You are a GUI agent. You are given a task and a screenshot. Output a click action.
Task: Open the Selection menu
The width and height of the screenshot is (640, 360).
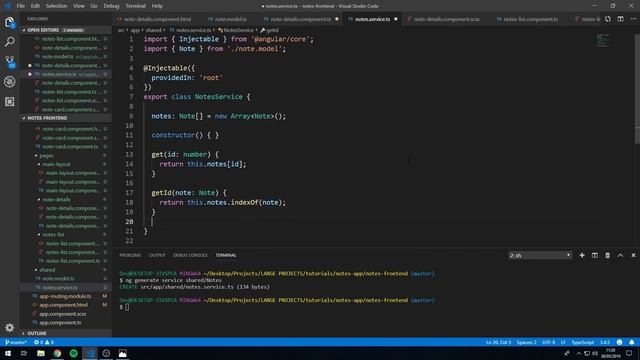pyautogui.click(x=56, y=6)
